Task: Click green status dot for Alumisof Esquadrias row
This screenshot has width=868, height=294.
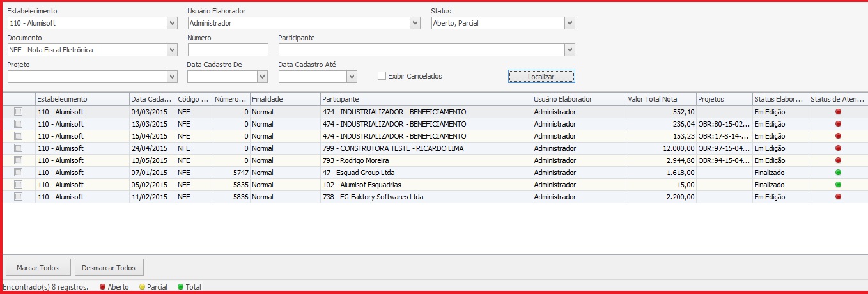Action: coord(838,185)
